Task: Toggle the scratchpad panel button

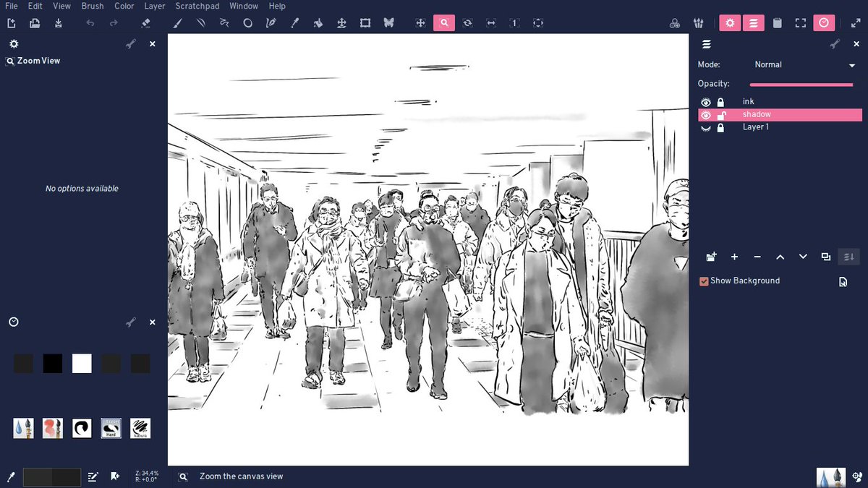Action: [x=778, y=23]
